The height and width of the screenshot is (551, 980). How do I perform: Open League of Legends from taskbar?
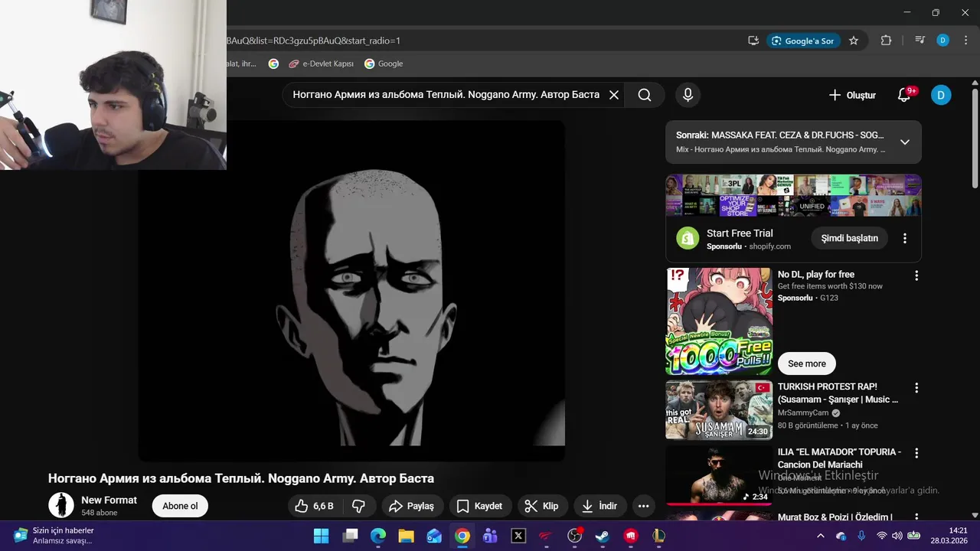coord(658,536)
